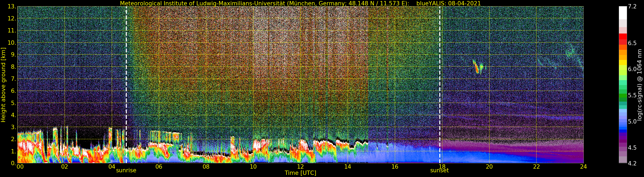The width and height of the screenshot is (644, 177).
Task: Click the white dashed sunrise line
Action: [x=126, y=75]
